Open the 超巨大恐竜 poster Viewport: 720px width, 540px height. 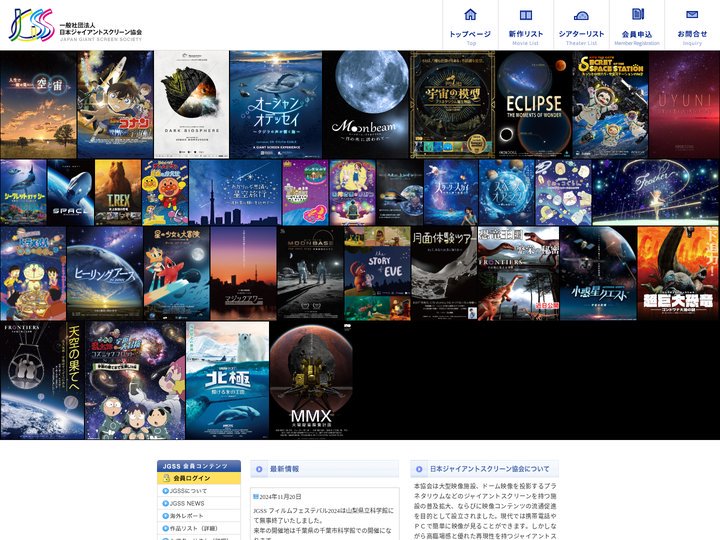(678, 274)
